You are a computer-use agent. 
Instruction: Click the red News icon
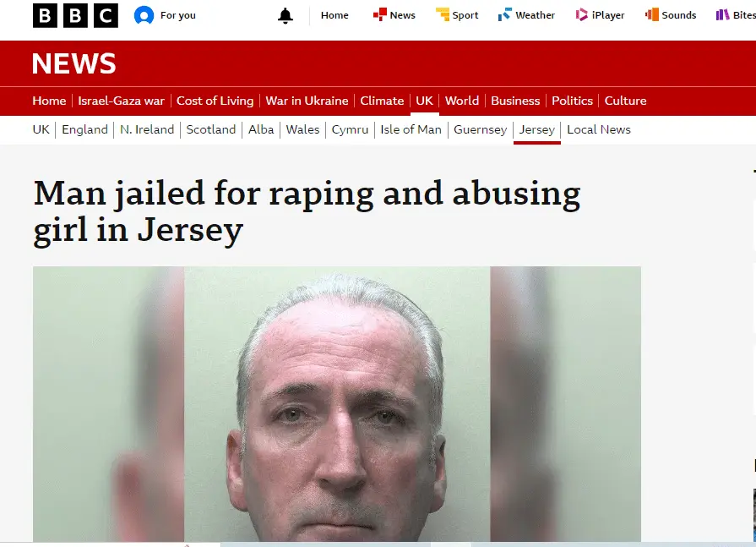[x=380, y=14]
